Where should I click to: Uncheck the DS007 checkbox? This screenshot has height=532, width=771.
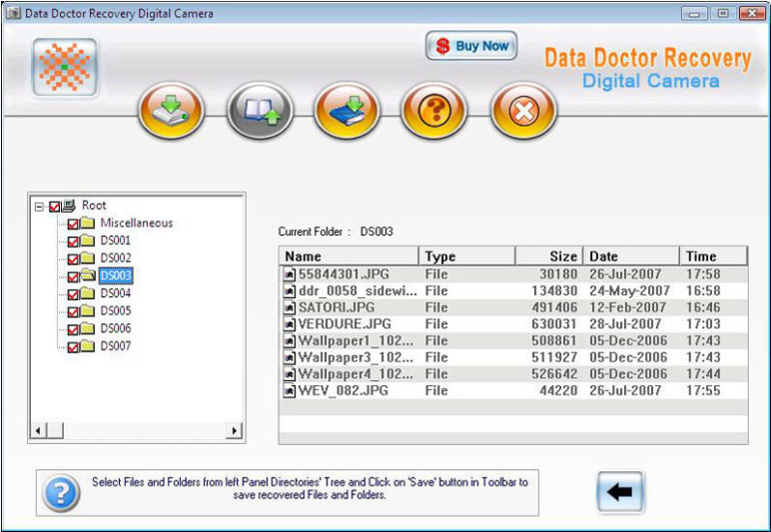(x=73, y=347)
